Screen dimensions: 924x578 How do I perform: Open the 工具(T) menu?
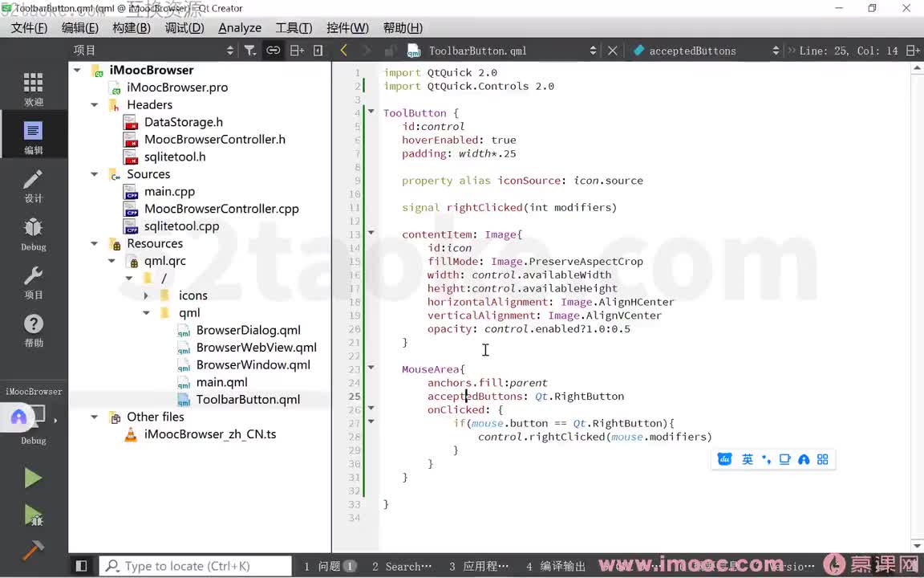(294, 28)
